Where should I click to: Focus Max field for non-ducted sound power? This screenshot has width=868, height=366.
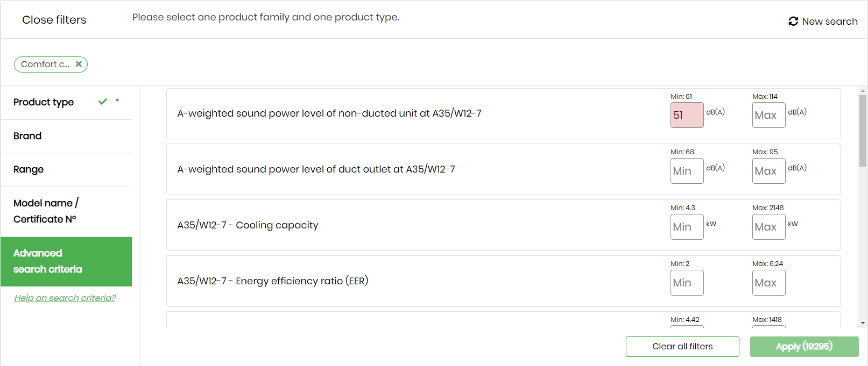click(x=768, y=115)
